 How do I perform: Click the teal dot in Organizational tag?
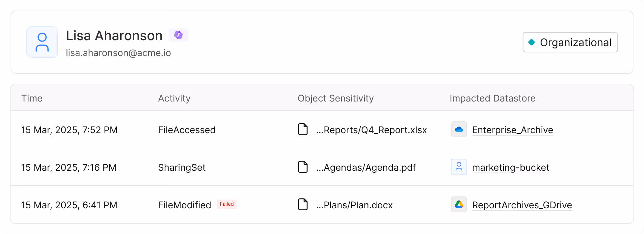tap(531, 42)
